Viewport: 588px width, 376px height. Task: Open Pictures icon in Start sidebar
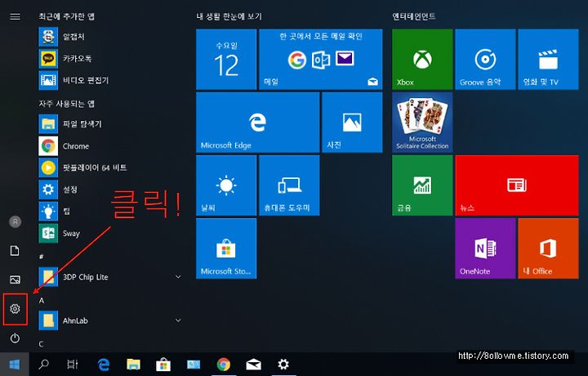[x=15, y=280]
